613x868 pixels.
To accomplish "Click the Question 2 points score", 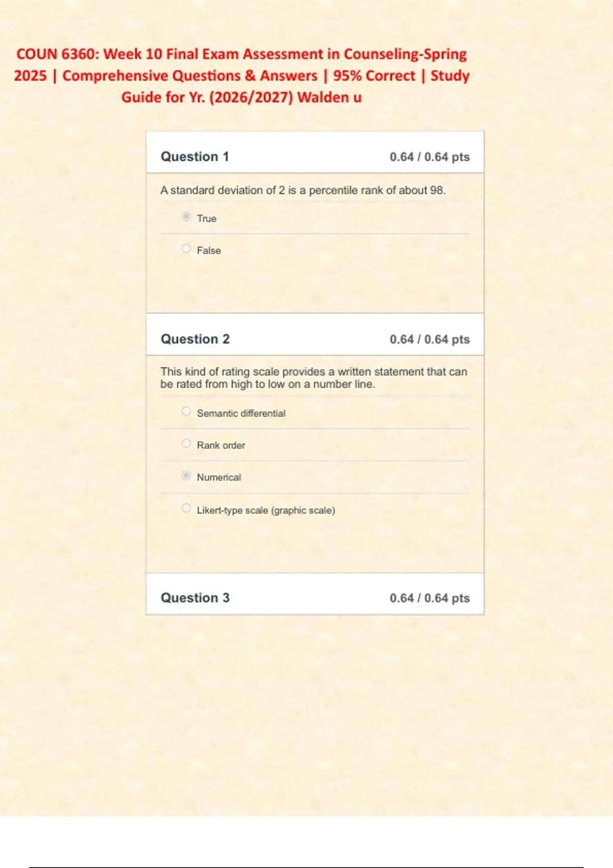I will point(430,340).
